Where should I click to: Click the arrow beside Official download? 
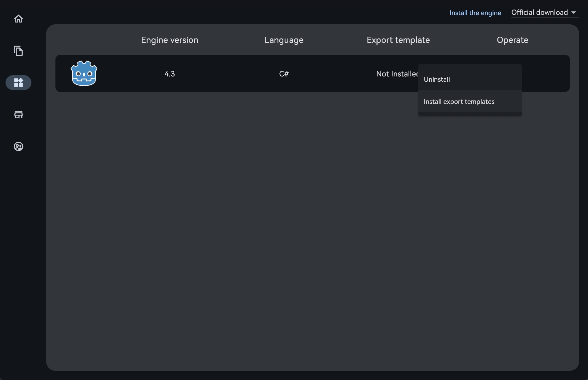[574, 13]
